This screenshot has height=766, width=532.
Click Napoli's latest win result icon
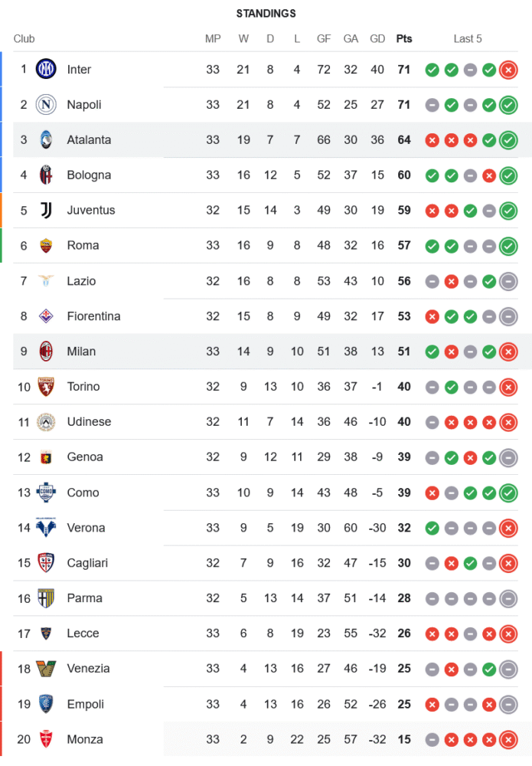[508, 106]
